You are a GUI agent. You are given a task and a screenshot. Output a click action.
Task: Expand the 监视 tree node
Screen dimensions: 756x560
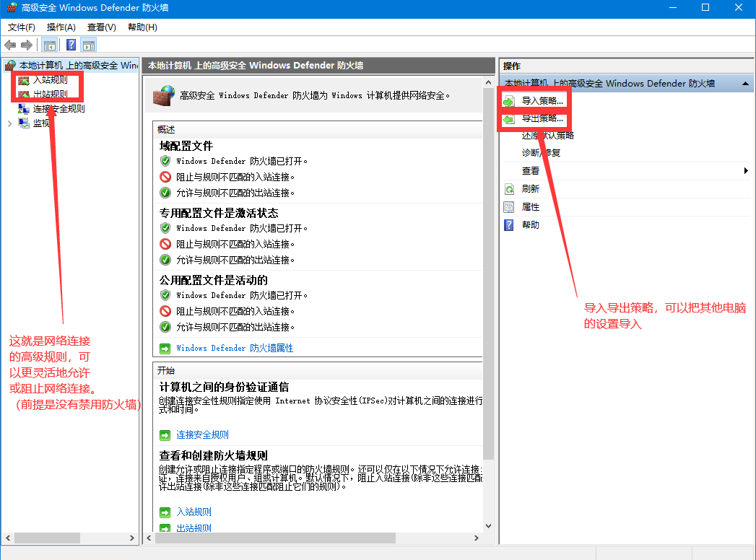pyautogui.click(x=10, y=124)
